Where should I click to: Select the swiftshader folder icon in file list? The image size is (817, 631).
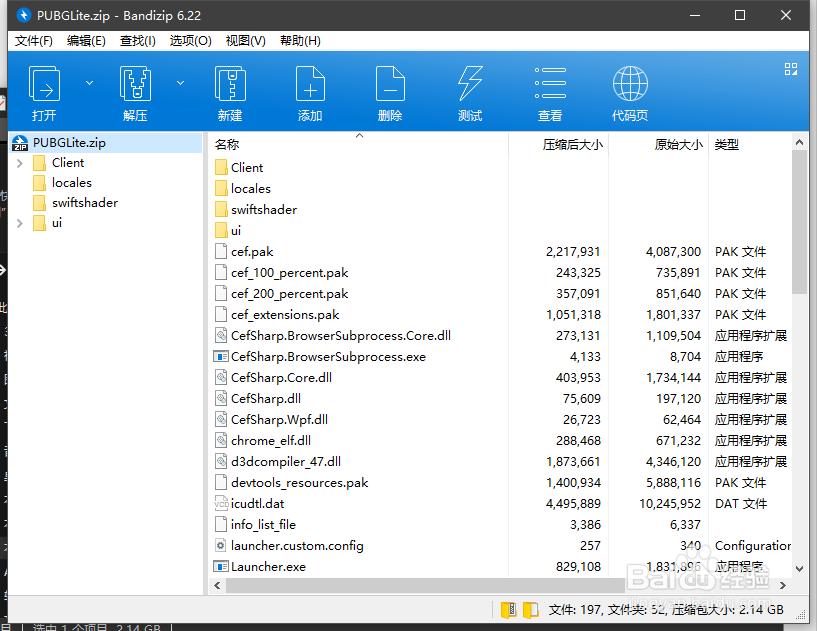click(x=221, y=209)
